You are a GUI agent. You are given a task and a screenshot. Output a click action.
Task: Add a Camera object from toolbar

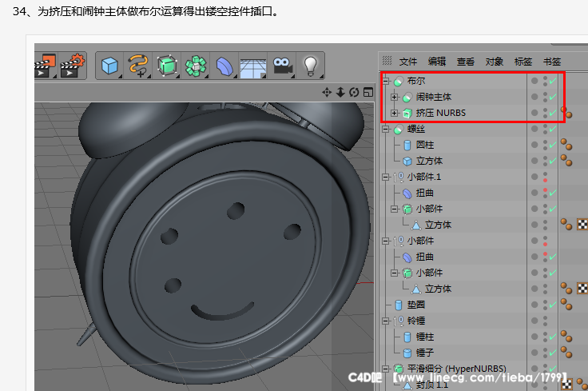click(283, 66)
